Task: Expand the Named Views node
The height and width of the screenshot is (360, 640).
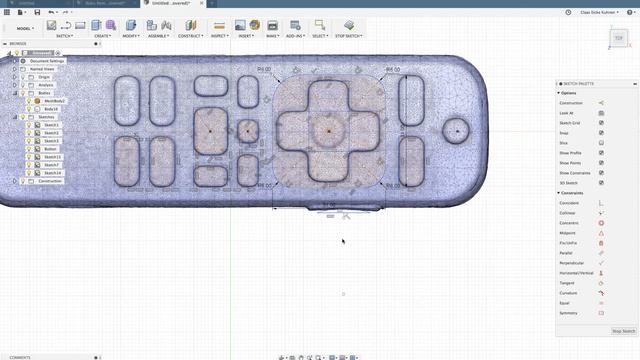Action: (x=15, y=69)
